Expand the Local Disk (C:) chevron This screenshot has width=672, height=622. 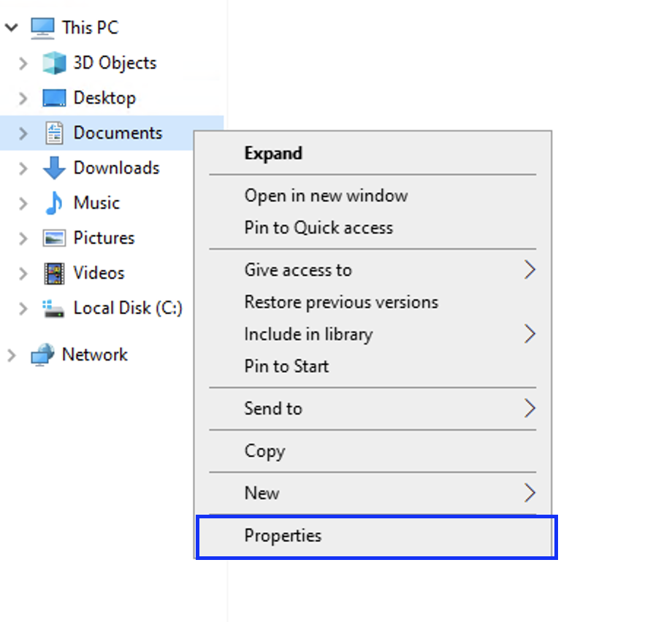[23, 308]
